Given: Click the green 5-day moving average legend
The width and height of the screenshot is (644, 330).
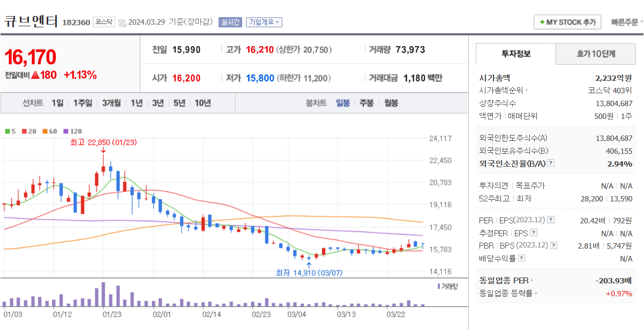Looking at the screenshot, I should [x=10, y=131].
